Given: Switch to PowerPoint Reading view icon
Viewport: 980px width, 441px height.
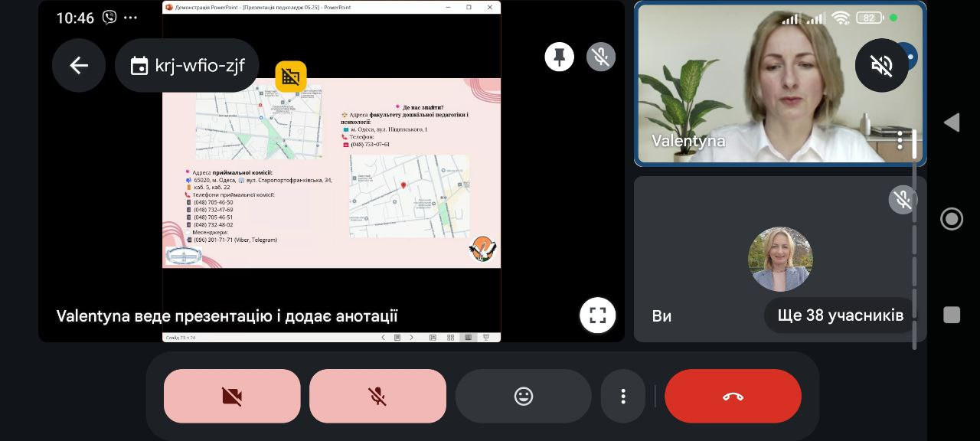Looking at the screenshot, I should (x=468, y=338).
